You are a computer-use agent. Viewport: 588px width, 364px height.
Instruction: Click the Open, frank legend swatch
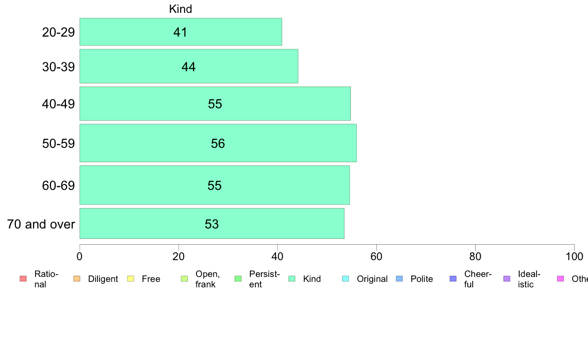pyautogui.click(x=184, y=278)
